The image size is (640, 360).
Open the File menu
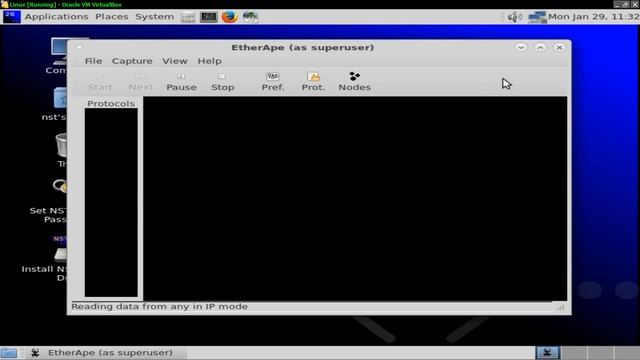pos(93,61)
